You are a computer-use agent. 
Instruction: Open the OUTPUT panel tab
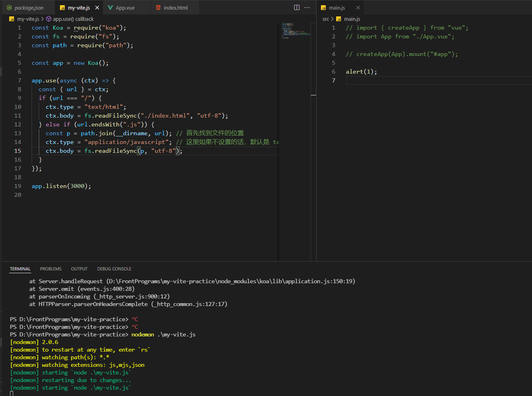click(79, 269)
